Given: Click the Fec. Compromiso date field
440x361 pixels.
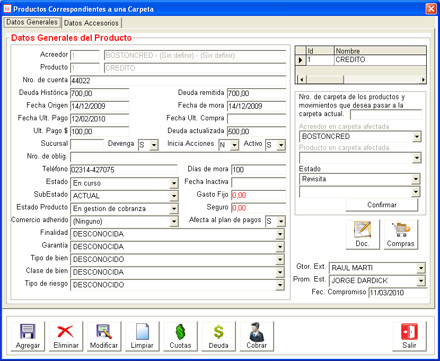Looking at the screenshot, I should click(398, 293).
